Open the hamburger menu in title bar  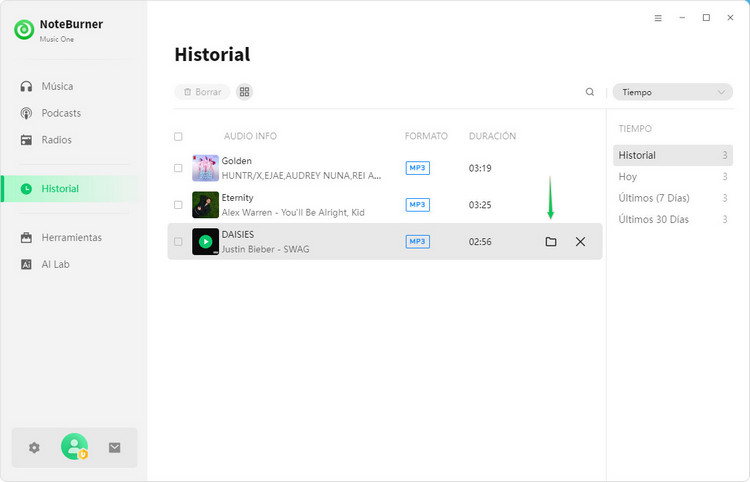[658, 18]
